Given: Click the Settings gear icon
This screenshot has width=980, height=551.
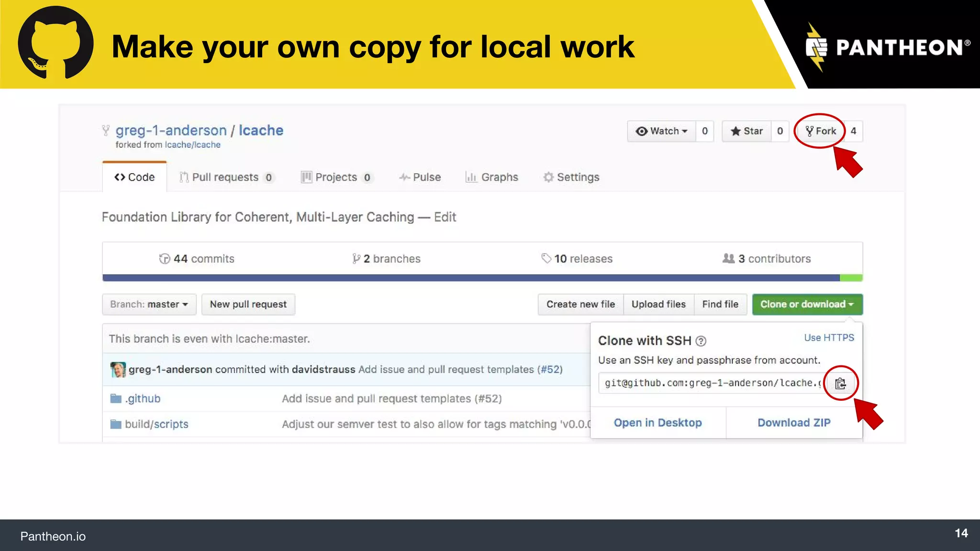Looking at the screenshot, I should [548, 177].
